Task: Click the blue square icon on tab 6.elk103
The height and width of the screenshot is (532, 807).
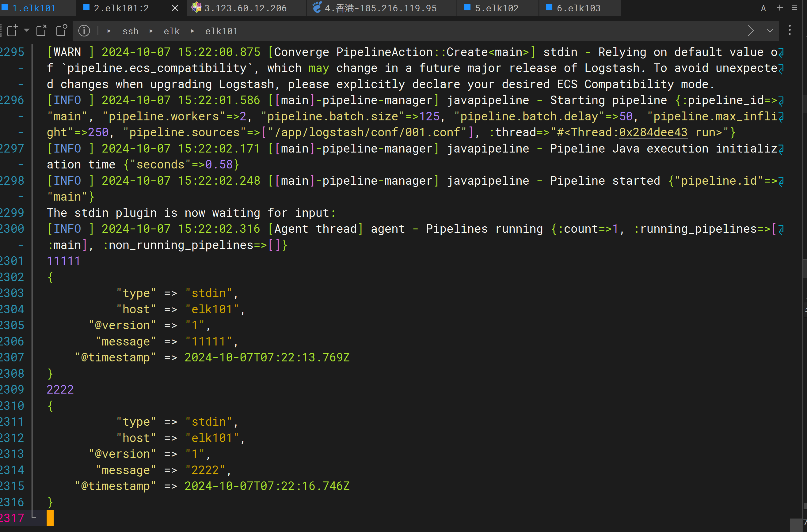Action: click(549, 7)
